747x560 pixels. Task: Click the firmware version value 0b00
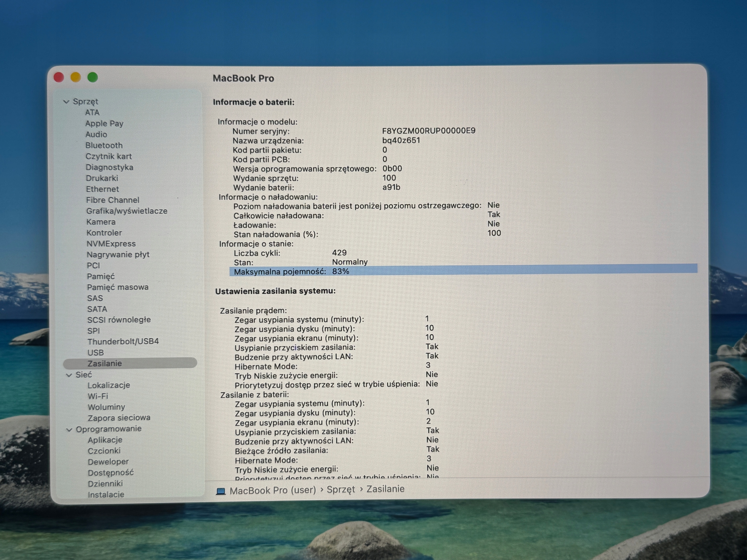pyautogui.click(x=392, y=169)
